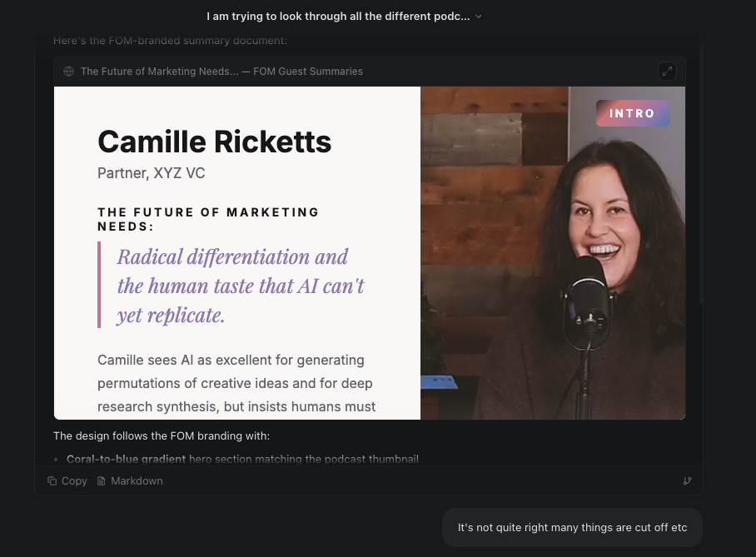Click the Copy icon at the artifact footer

pyautogui.click(x=52, y=480)
